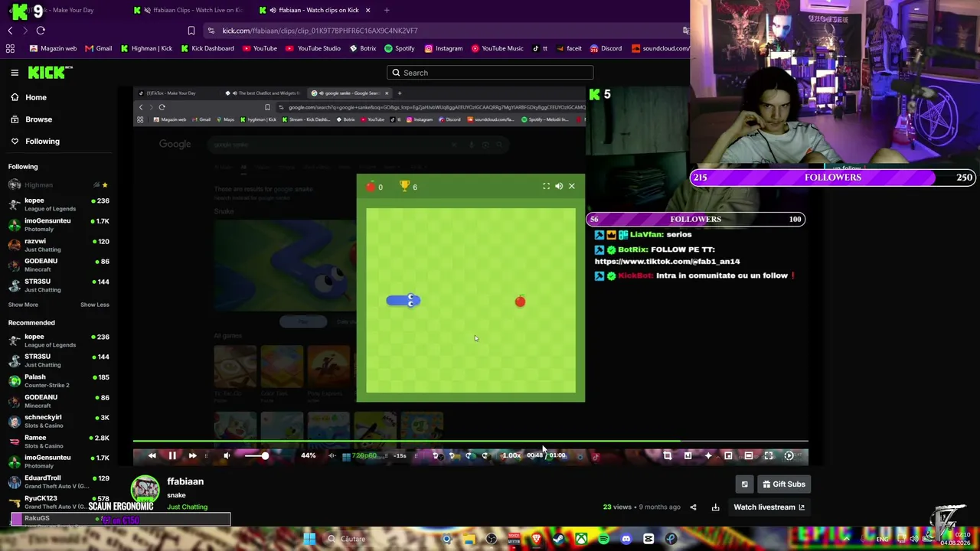Rewind the clip with the back button

(x=152, y=455)
